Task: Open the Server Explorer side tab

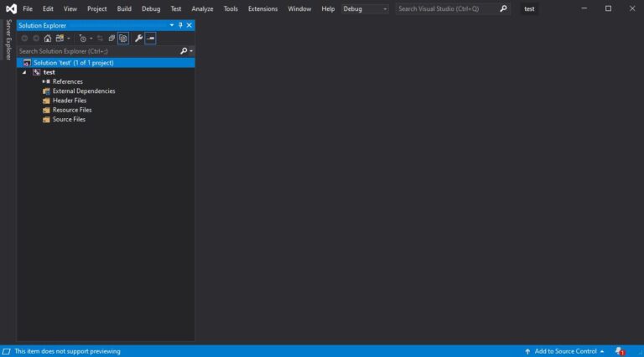Action: pyautogui.click(x=8, y=39)
